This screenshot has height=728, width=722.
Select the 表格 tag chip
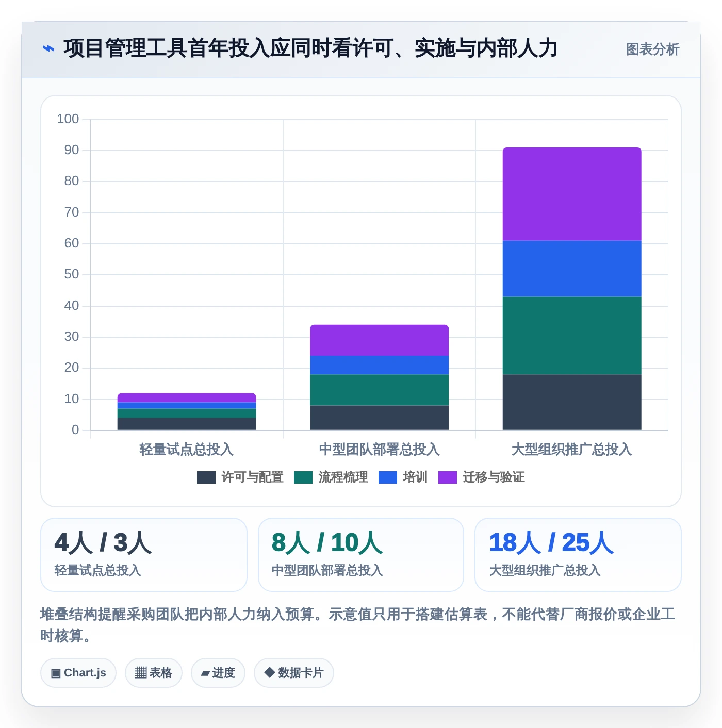point(154,673)
